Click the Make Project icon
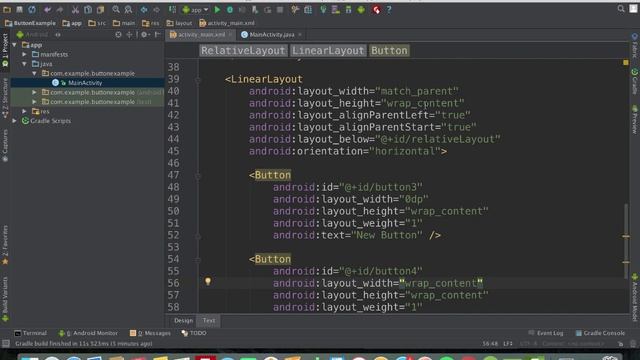The height and width of the screenshot is (360, 640). pyautogui.click(x=172, y=9)
